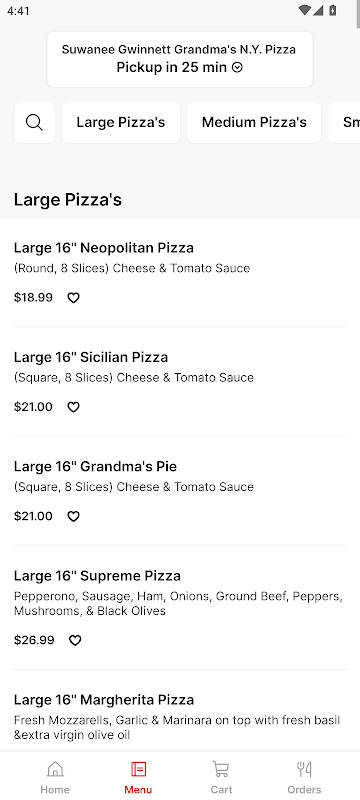Screen dimensions: 360x800
Task: Open Home from the bottom bar
Action: 55,777
